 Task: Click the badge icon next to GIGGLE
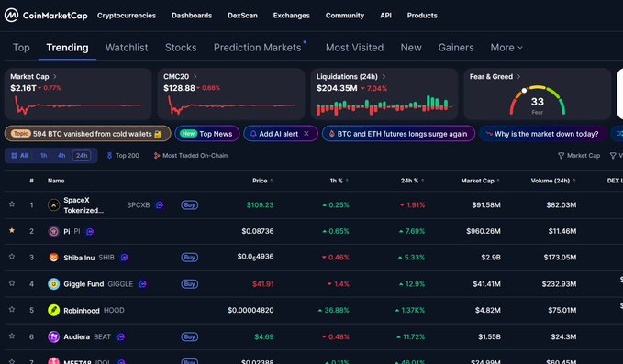point(142,284)
